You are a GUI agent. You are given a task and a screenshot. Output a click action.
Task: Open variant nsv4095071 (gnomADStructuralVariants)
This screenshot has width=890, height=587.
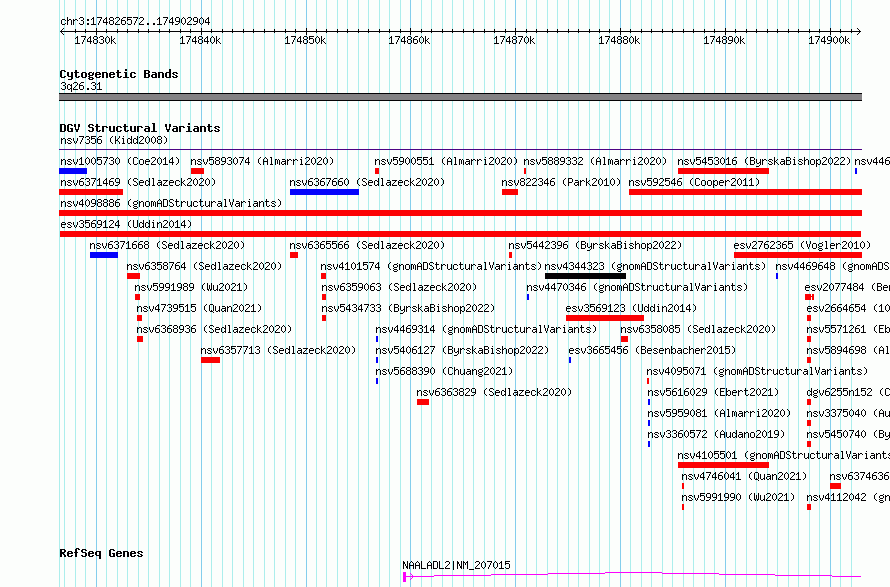pyautogui.click(x=757, y=371)
